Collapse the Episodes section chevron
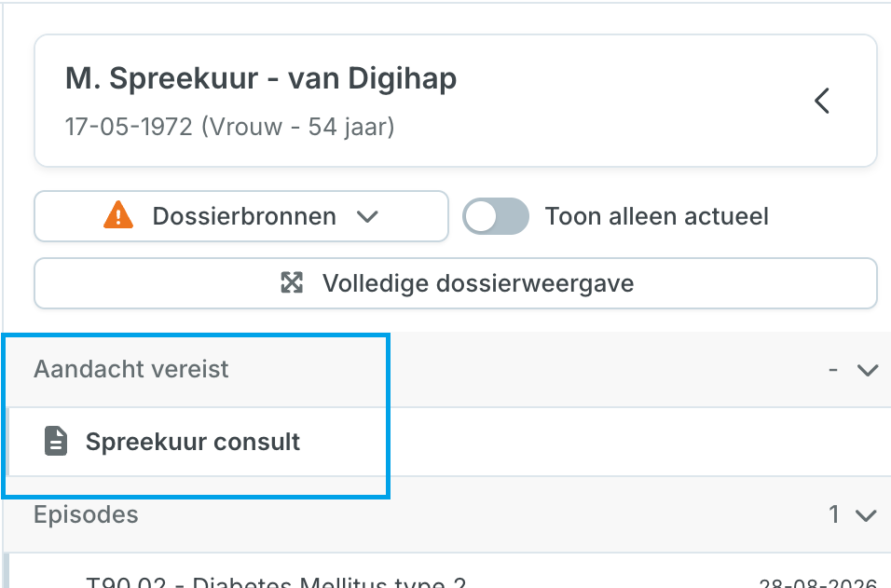The image size is (891, 588). [866, 515]
